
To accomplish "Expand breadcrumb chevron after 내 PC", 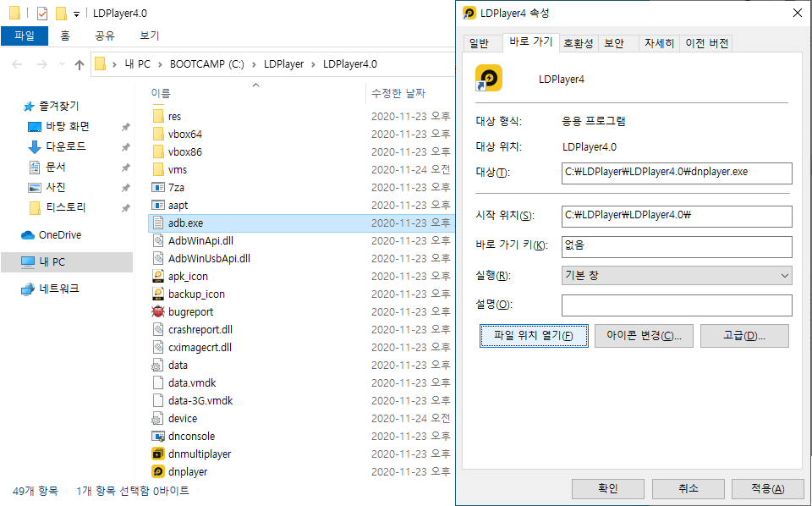I will (x=159, y=64).
